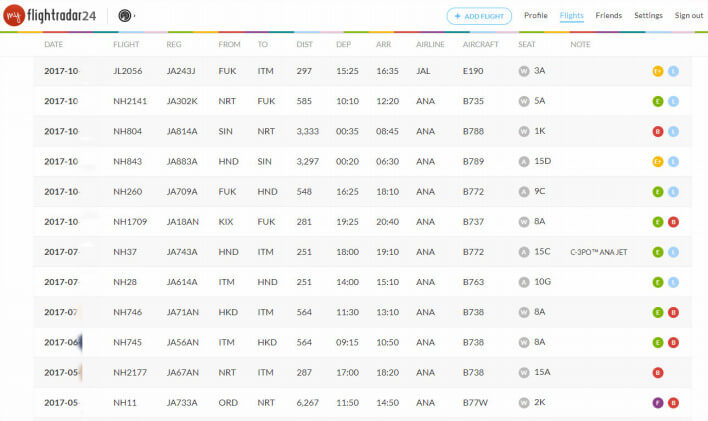Click the C-3PO ANA JET note

pyautogui.click(x=599, y=252)
